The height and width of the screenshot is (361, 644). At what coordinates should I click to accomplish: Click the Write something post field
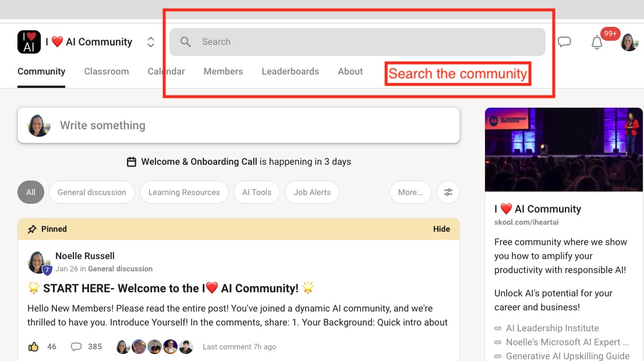click(x=175, y=125)
